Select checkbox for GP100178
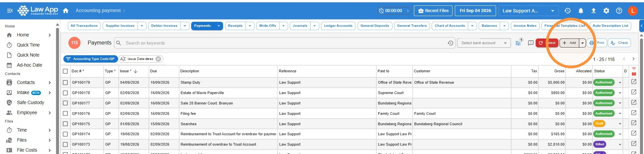 65,93
